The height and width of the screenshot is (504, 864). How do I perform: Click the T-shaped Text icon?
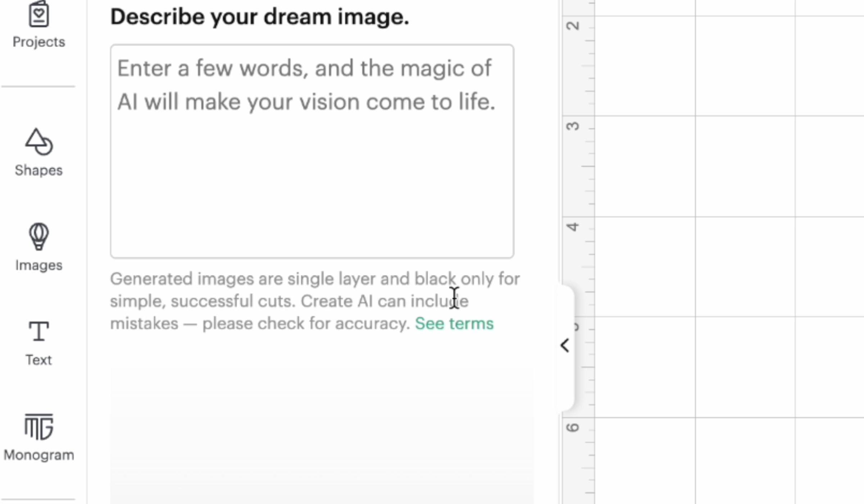(38, 331)
